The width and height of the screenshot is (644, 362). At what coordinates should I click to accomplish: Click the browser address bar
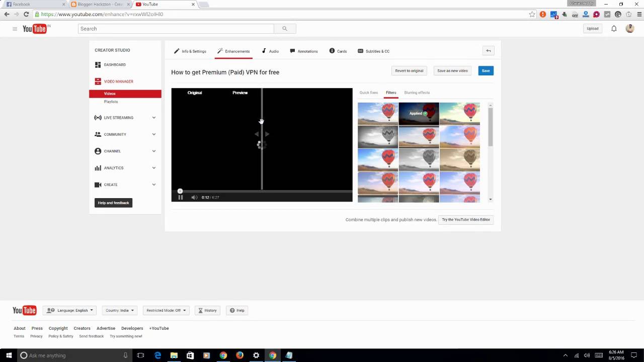[282, 14]
